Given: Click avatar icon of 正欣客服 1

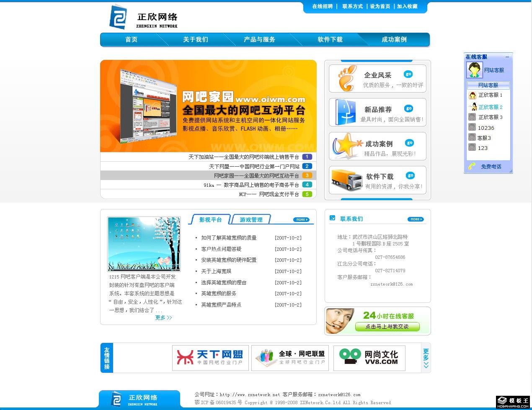Looking at the screenshot, I should [x=473, y=95].
